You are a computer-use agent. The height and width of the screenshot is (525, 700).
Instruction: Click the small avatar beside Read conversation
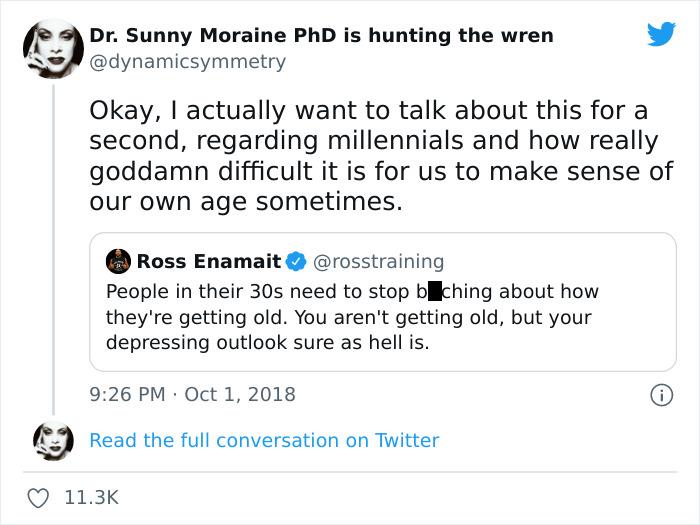click(53, 440)
